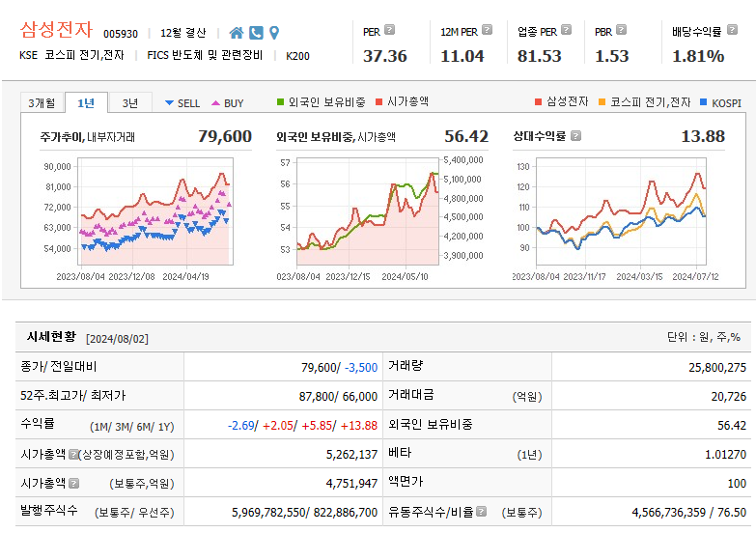Switch to the 3년 chart tab

pos(130,102)
